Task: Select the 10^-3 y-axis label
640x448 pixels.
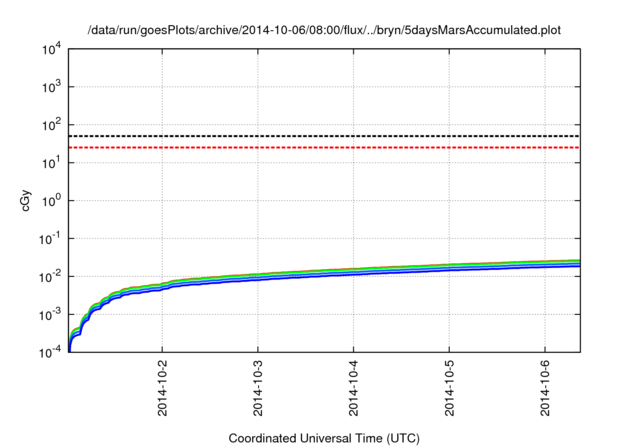Action: 50,315
